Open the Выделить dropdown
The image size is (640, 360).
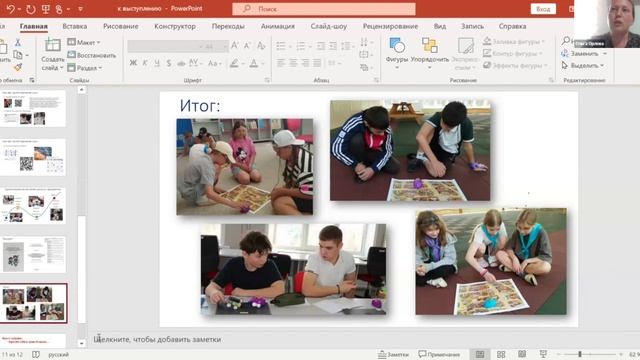click(583, 65)
